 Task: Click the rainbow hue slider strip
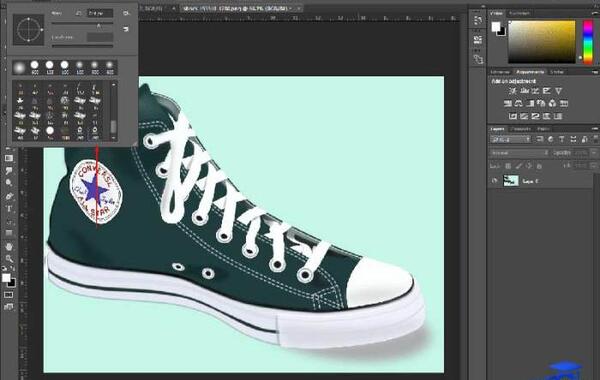click(x=587, y=42)
